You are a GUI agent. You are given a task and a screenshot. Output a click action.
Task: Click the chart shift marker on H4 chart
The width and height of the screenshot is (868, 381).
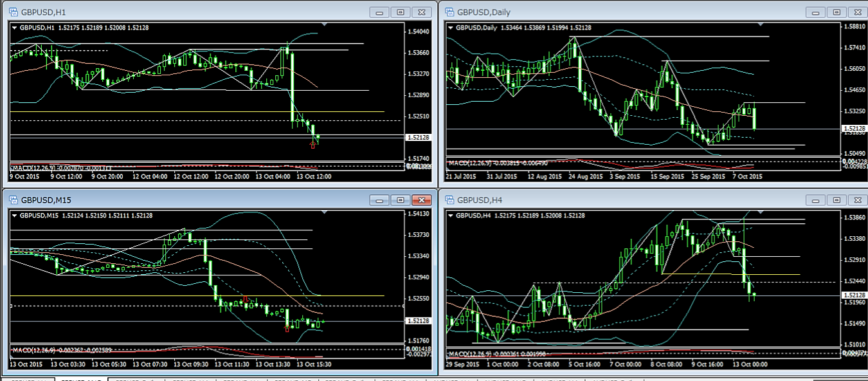click(761, 213)
